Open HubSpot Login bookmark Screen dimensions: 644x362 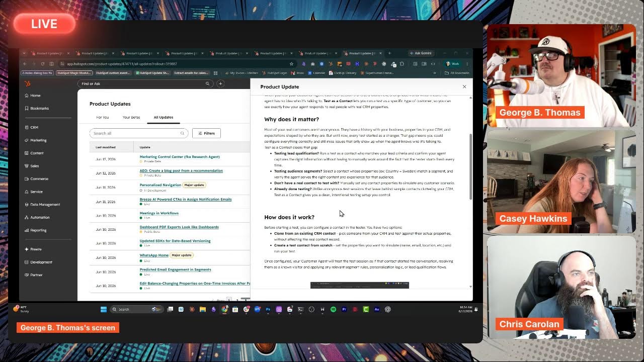(275, 73)
